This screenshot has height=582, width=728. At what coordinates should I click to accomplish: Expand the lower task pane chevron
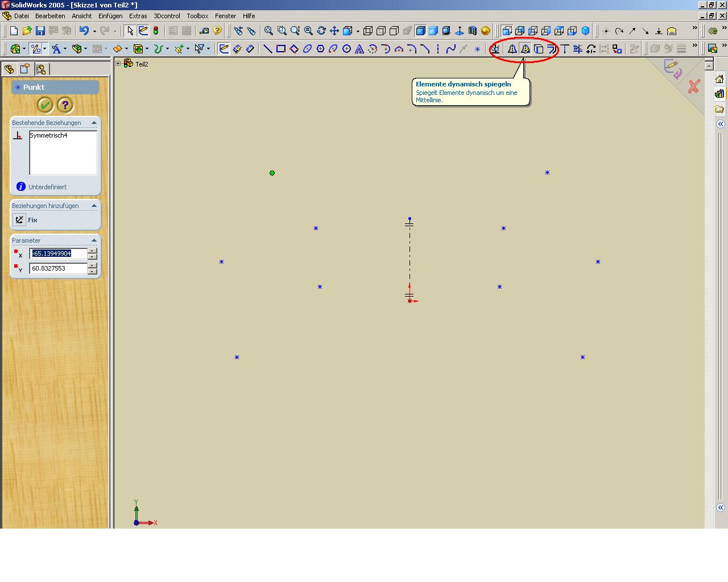pyautogui.click(x=721, y=508)
